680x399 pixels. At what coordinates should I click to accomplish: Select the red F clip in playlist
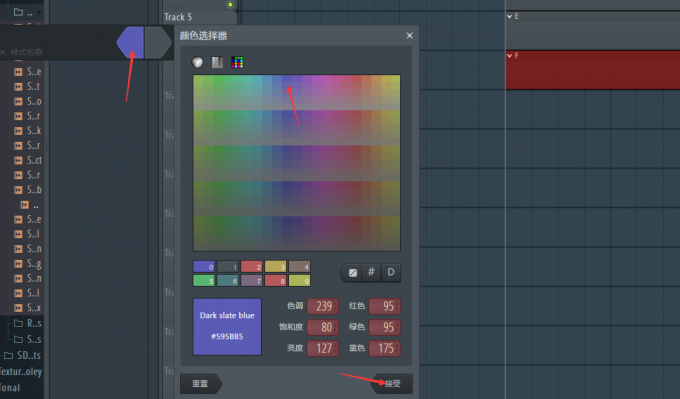coord(593,70)
